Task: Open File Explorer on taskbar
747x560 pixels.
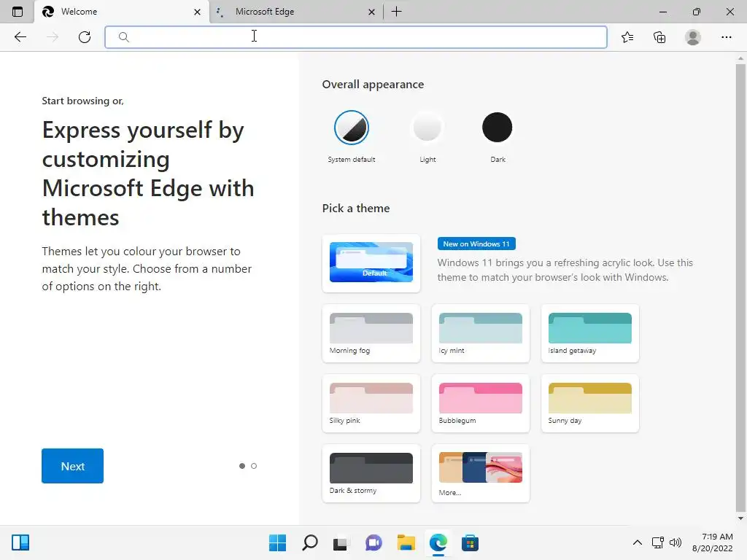Action: pyautogui.click(x=406, y=542)
